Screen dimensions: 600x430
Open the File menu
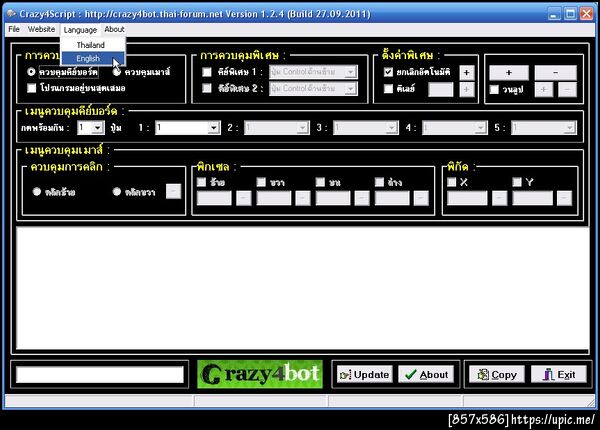[14, 29]
